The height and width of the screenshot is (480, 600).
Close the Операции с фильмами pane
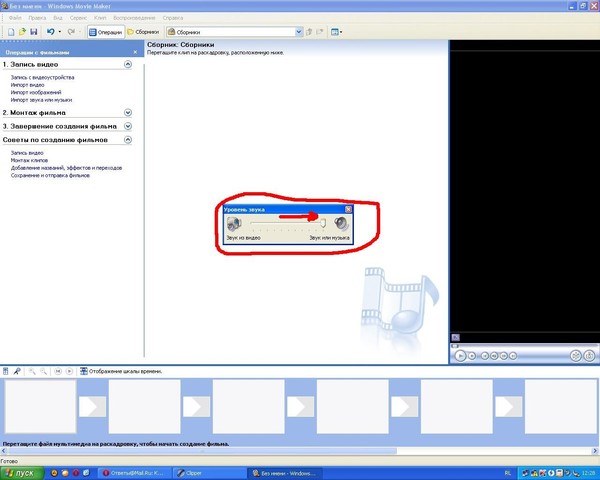click(x=135, y=52)
